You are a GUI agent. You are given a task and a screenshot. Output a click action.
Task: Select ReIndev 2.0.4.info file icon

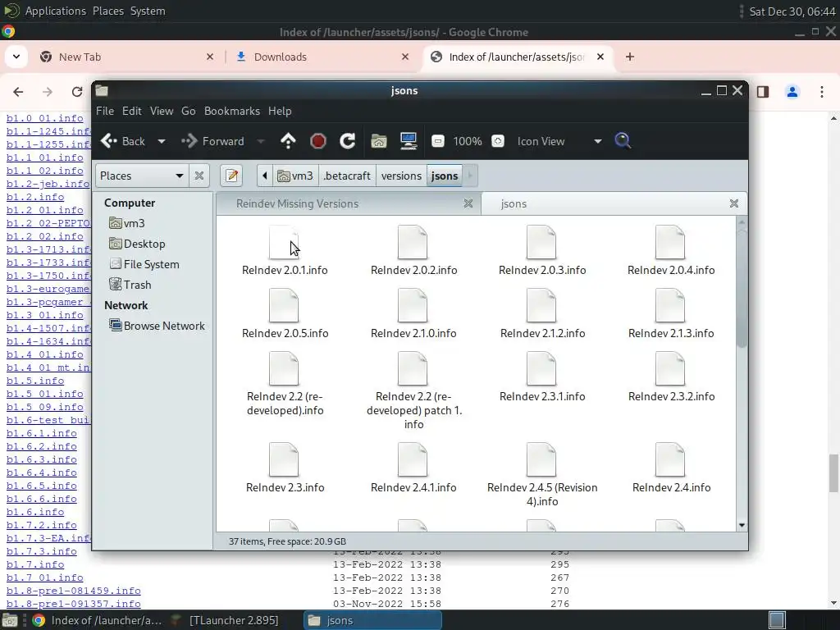click(x=670, y=242)
